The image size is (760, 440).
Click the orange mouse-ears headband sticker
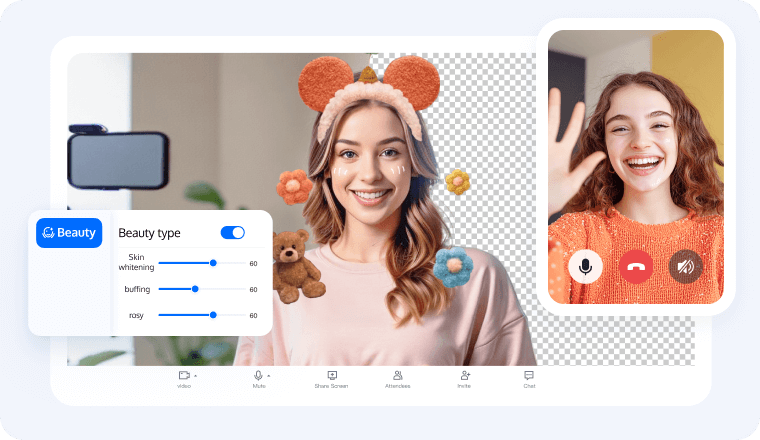point(369,97)
